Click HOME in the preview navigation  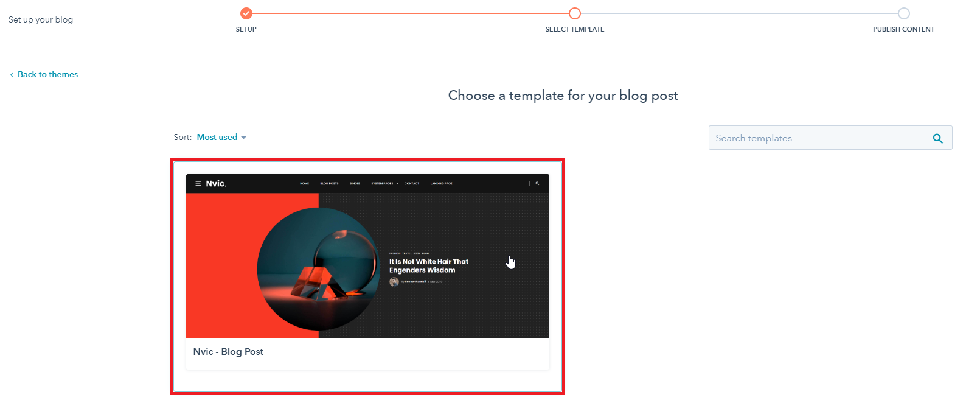(x=304, y=183)
